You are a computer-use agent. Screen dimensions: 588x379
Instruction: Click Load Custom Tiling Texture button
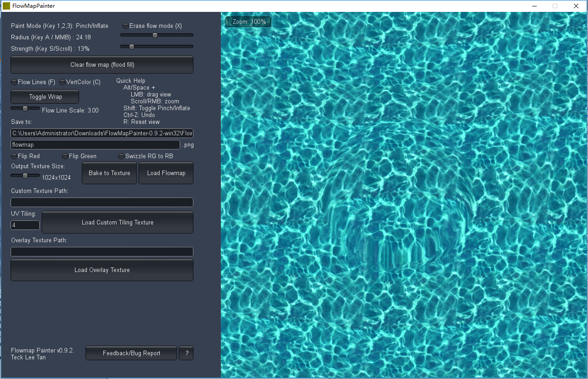tap(118, 222)
